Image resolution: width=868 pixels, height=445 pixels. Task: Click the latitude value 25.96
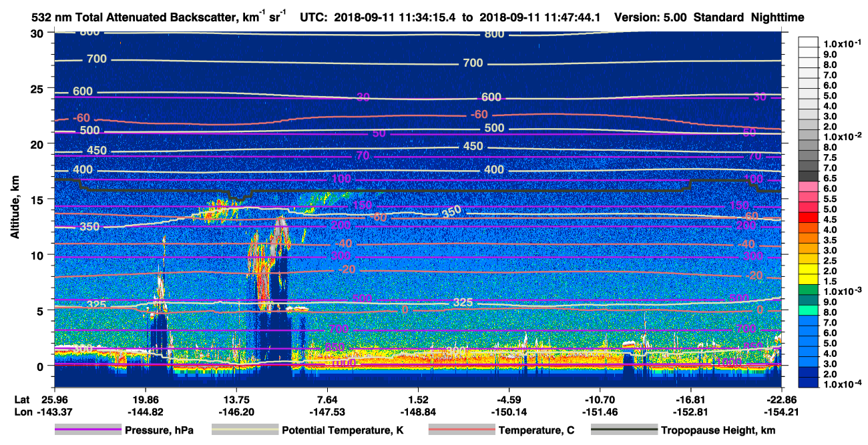pos(54,399)
